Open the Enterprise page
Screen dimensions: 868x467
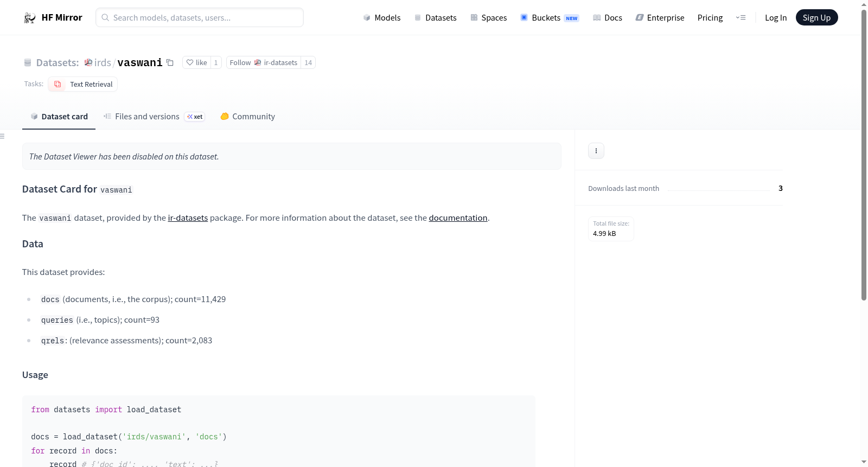[660, 18]
